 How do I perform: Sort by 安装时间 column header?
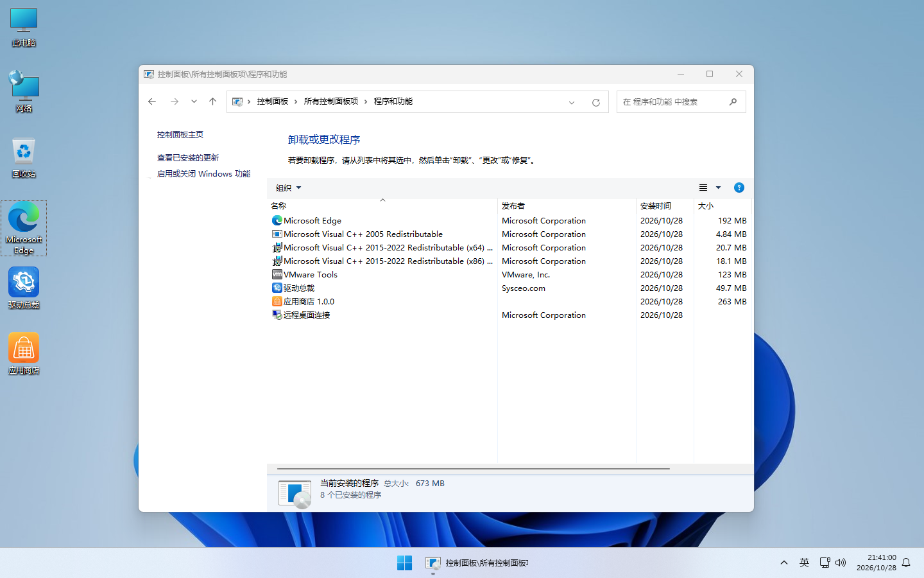665,206
